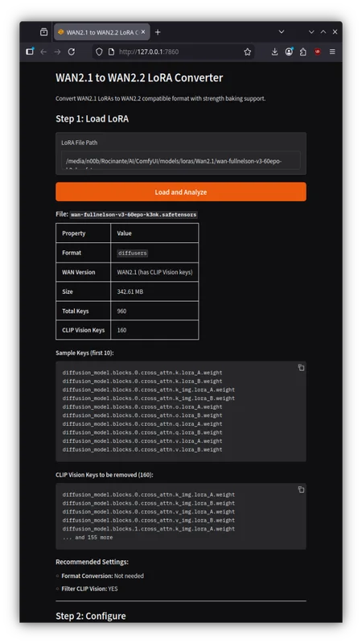Open the downloads panel
Screen dimensions: 362x644
pyautogui.click(x=274, y=52)
